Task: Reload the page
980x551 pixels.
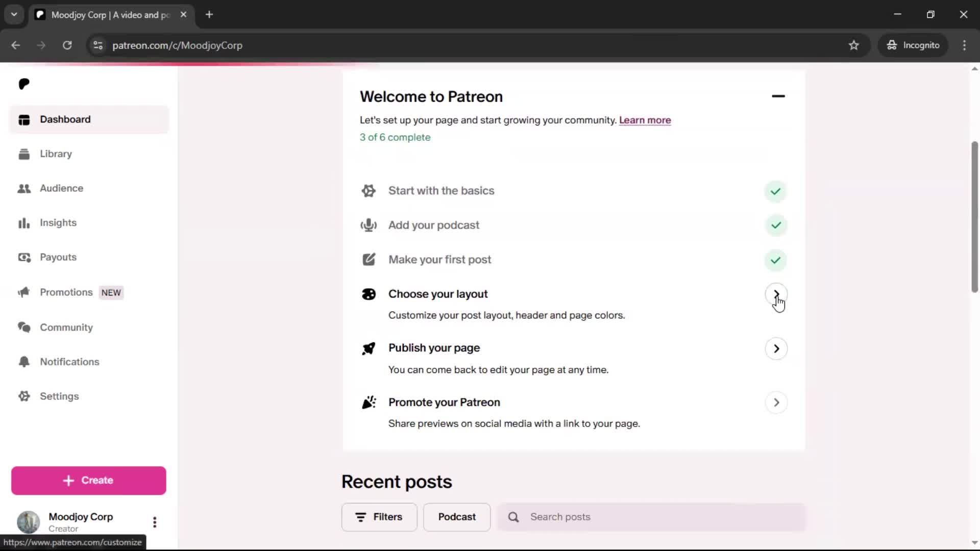Action: 67,45
